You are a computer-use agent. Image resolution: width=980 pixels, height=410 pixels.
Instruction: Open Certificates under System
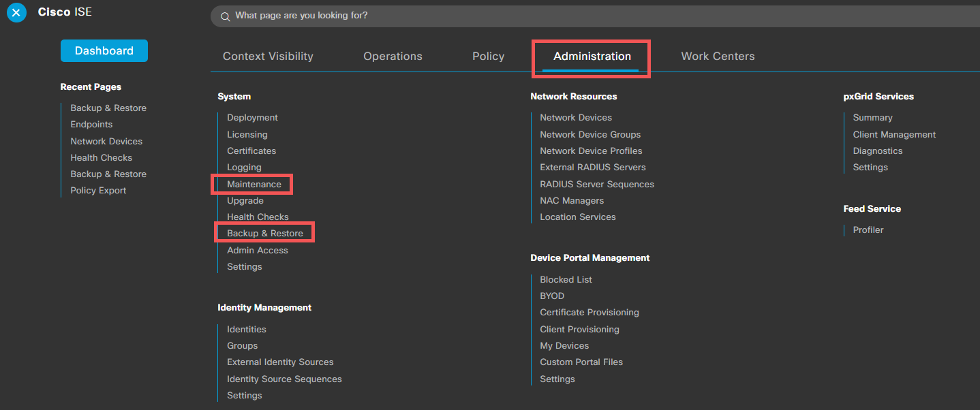point(251,151)
